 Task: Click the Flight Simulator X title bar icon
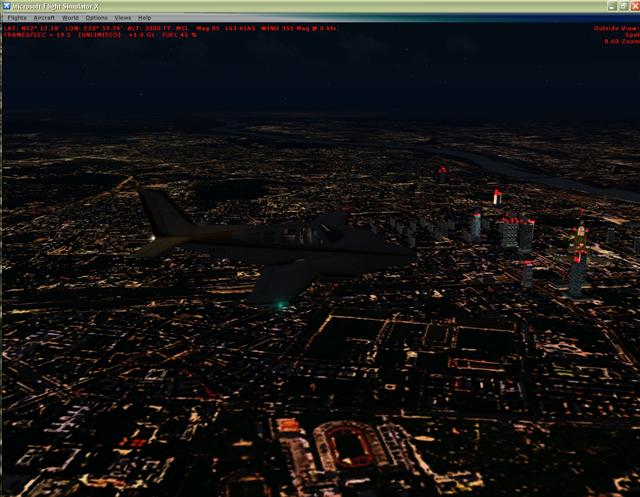coord(7,6)
